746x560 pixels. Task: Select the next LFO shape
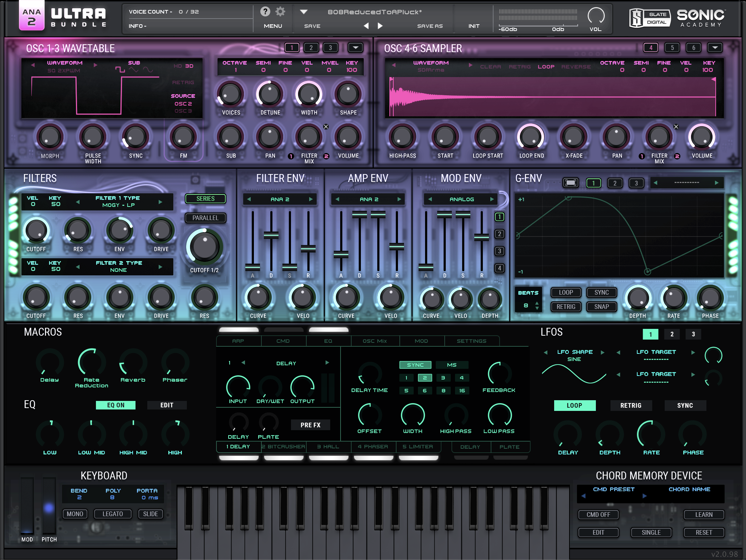tap(602, 352)
